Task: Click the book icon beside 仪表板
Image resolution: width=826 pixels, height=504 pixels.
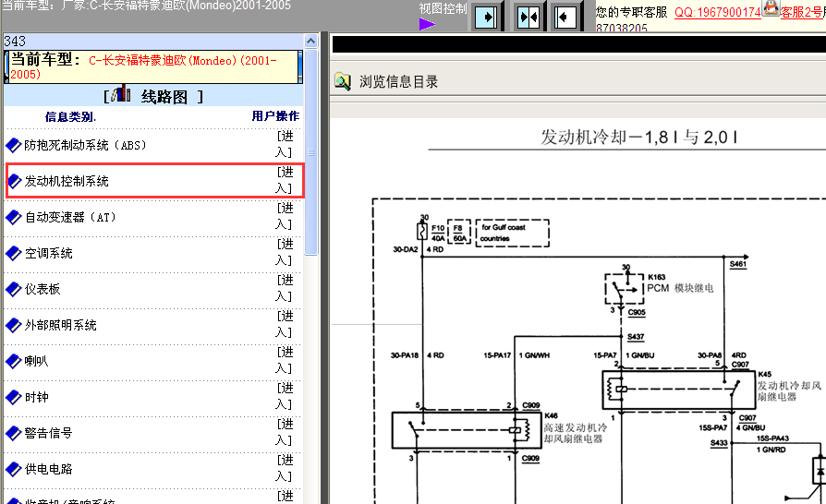Action: coord(13,289)
